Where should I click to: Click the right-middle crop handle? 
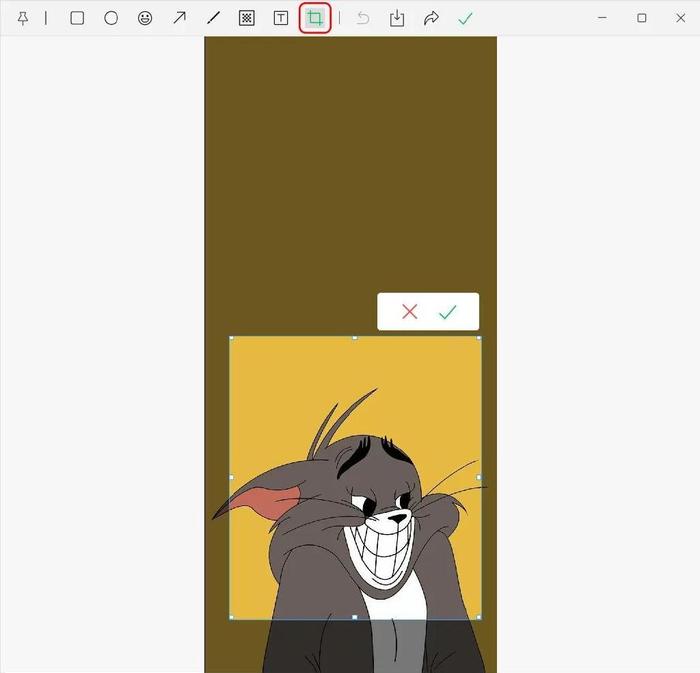point(479,477)
